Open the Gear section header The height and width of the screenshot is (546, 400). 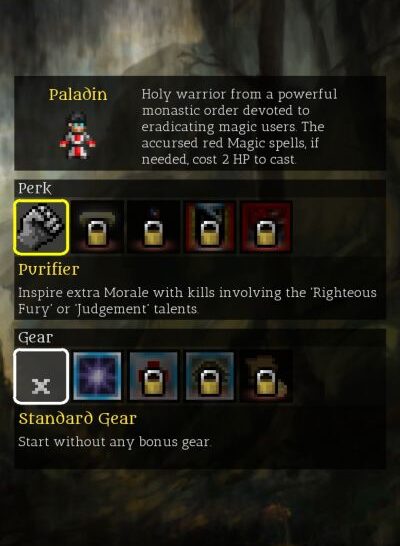click(x=36, y=337)
